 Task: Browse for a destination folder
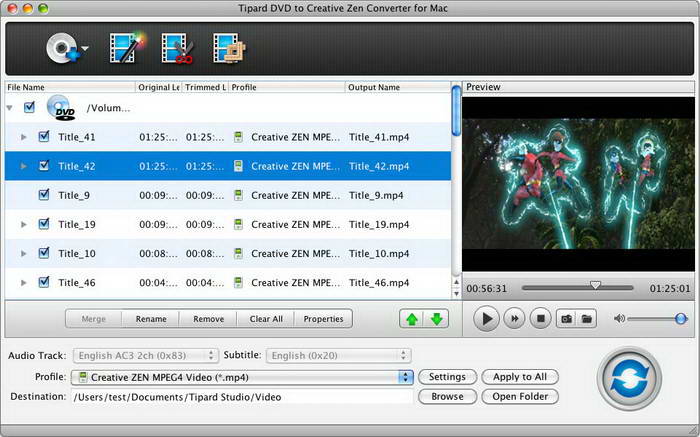[x=447, y=396]
